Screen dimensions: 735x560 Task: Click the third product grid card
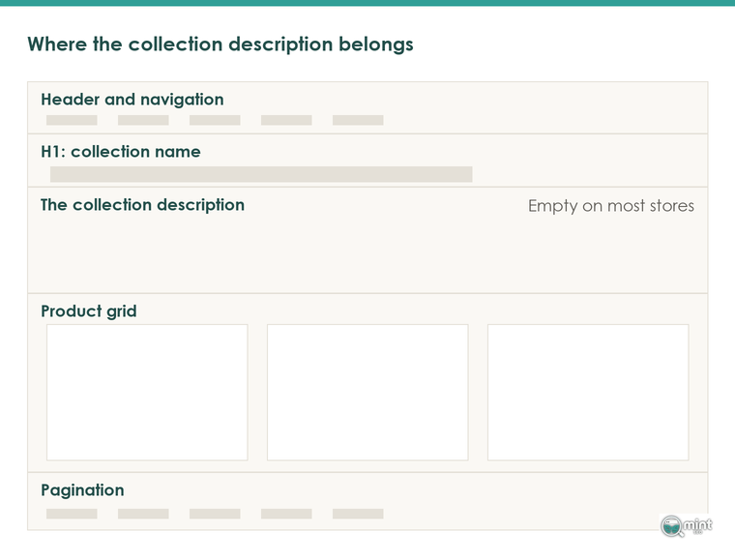pos(588,393)
